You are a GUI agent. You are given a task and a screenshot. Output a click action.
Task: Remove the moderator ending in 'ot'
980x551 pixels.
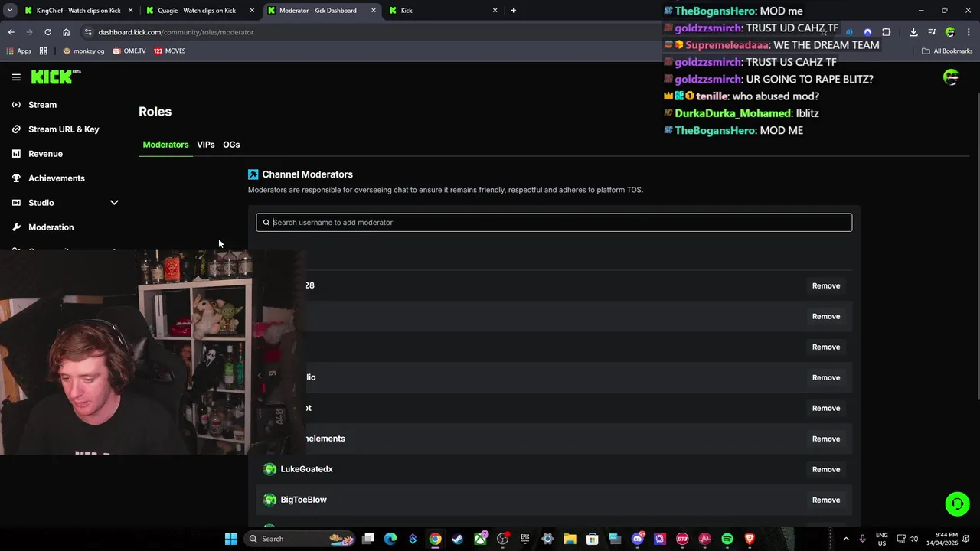[x=826, y=408]
